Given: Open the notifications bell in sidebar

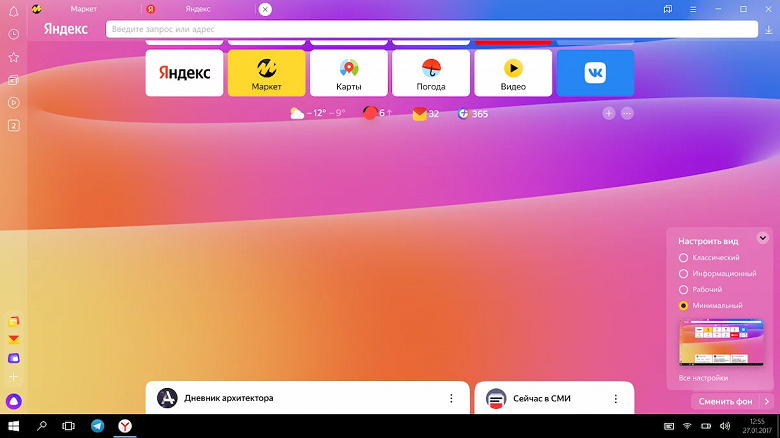Looking at the screenshot, I should (14, 11).
